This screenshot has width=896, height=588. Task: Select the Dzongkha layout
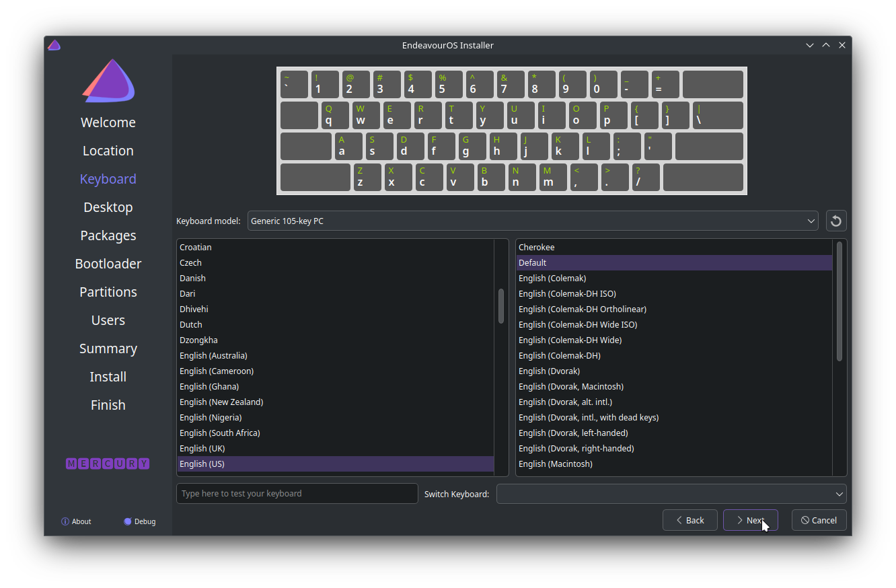(335, 340)
